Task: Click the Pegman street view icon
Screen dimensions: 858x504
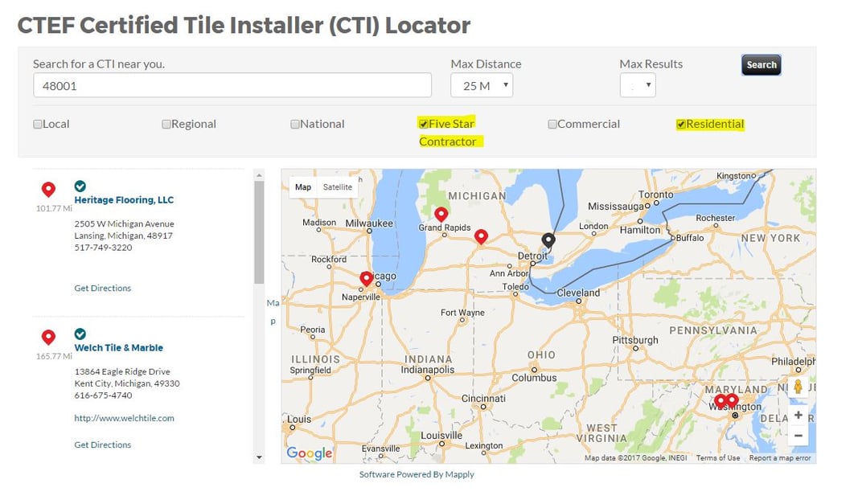Action: pos(797,387)
